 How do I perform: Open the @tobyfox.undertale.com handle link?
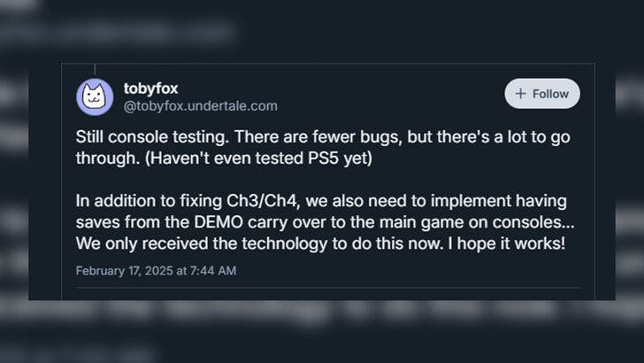click(200, 106)
